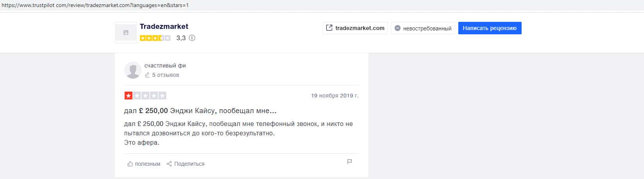Click the review date 19 ноября 2019 г.
This screenshot has height=179, width=644.
tap(334, 96)
